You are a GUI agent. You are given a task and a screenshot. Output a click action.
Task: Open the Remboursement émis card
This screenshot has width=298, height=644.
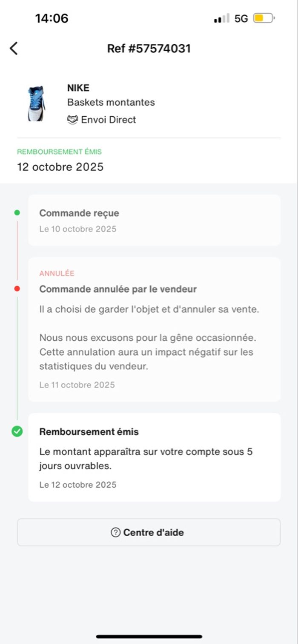point(154,457)
